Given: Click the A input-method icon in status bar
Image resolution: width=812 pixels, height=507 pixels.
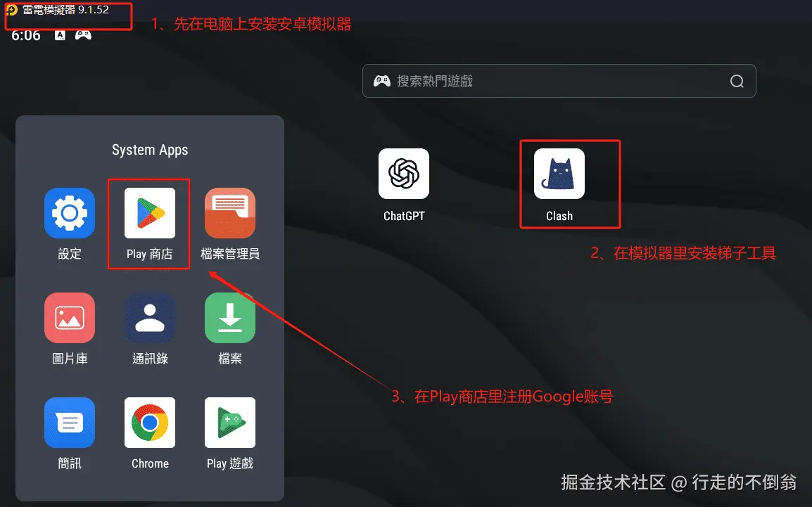Looking at the screenshot, I should coord(59,35).
